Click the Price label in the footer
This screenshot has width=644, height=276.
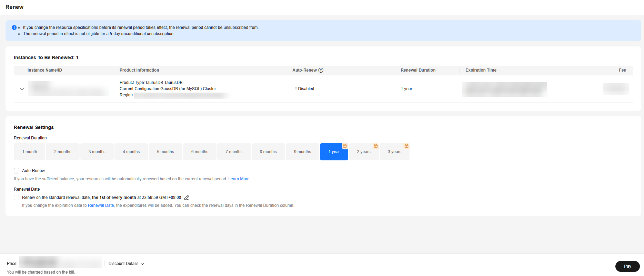click(x=12, y=264)
